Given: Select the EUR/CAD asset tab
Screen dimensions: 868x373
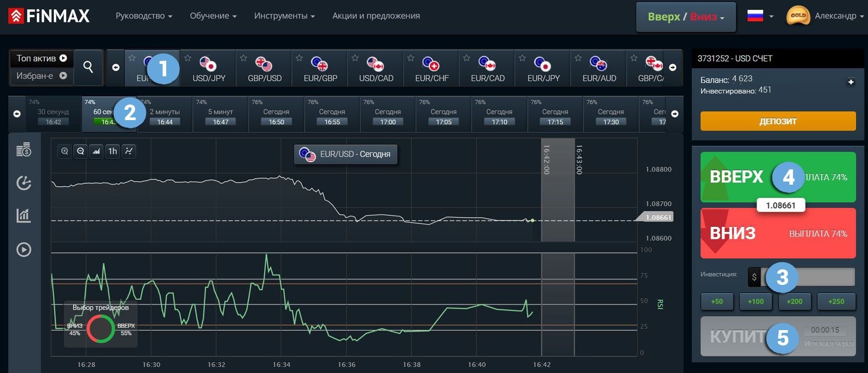Looking at the screenshot, I should tap(487, 68).
